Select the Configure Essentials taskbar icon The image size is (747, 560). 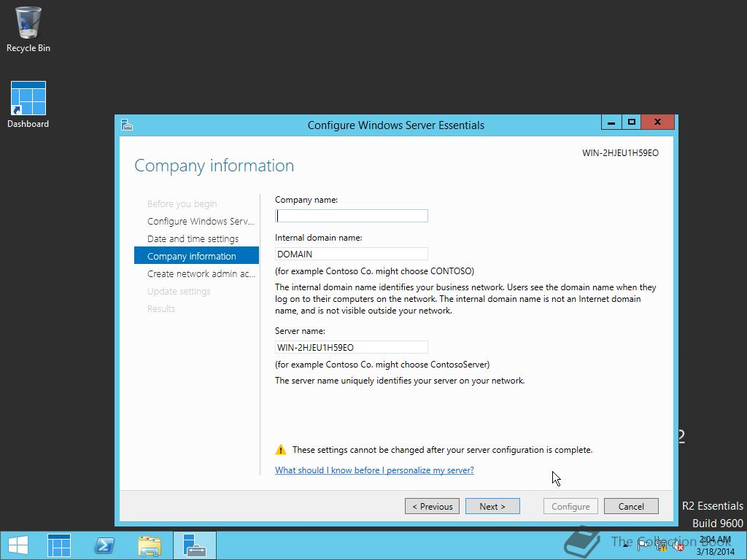point(194,545)
